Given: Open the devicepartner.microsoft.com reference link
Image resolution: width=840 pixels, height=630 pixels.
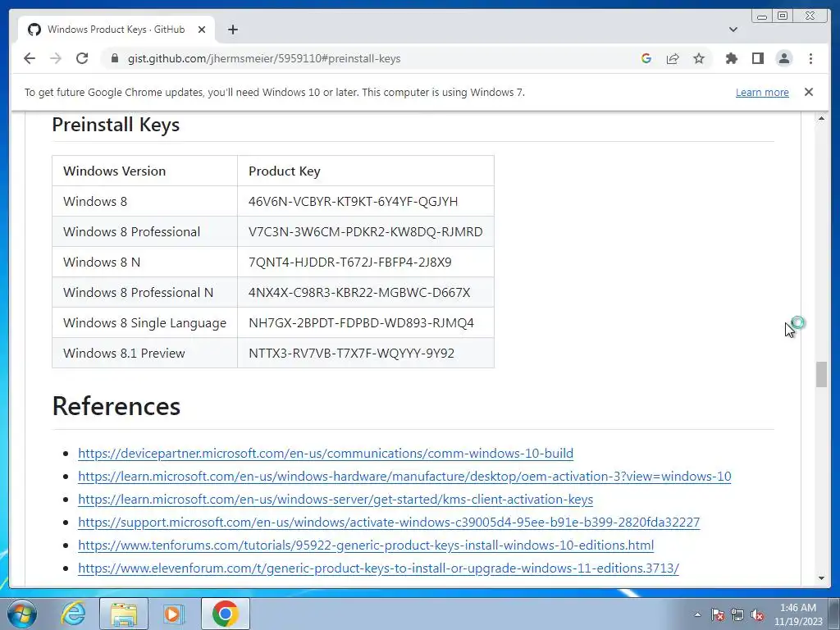Looking at the screenshot, I should pyautogui.click(x=326, y=453).
